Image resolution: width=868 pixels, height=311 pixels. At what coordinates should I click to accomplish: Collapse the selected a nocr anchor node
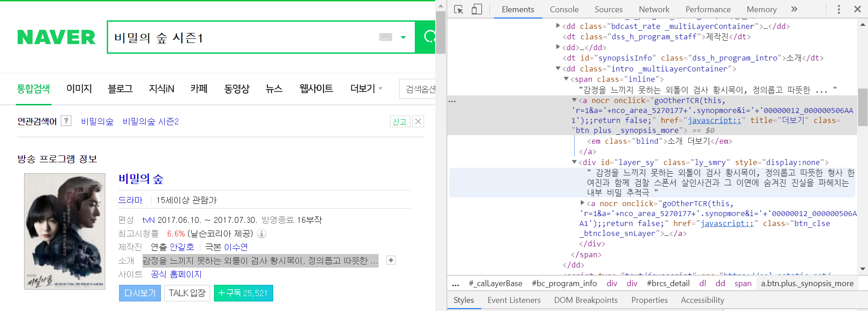click(x=574, y=100)
